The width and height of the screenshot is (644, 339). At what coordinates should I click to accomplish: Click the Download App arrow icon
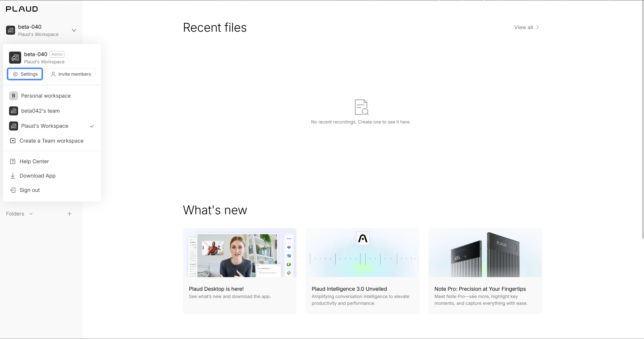(13, 176)
